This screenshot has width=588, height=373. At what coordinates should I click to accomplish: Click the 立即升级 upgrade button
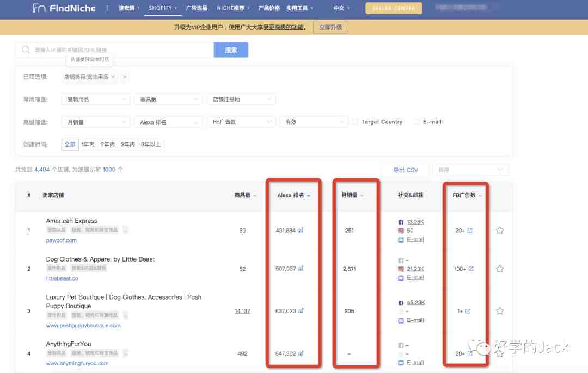(x=330, y=27)
